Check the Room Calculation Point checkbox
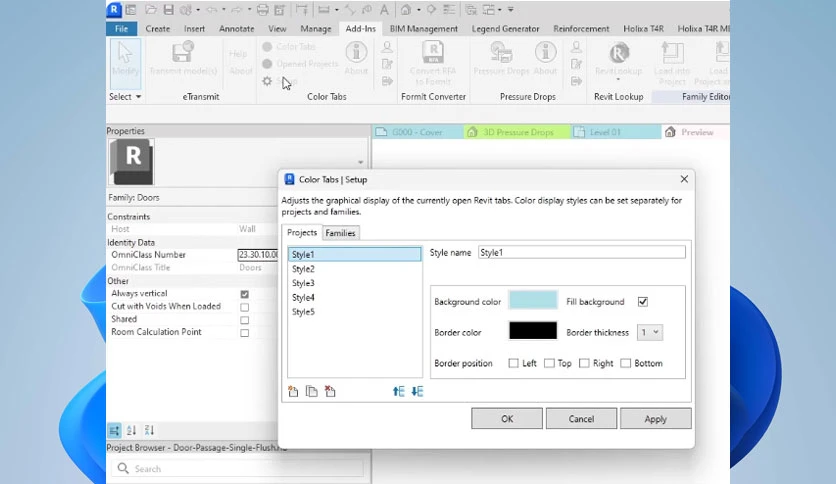Screen dimensions: 836x484 (245, 333)
